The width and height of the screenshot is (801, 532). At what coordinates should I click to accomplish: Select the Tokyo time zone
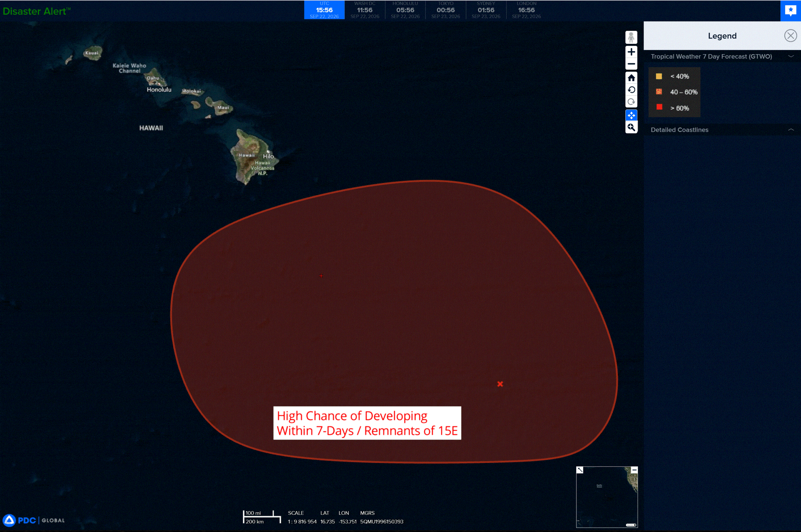click(x=446, y=10)
